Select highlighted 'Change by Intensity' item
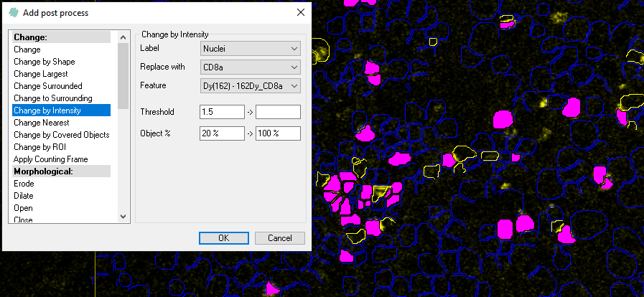 pos(61,110)
